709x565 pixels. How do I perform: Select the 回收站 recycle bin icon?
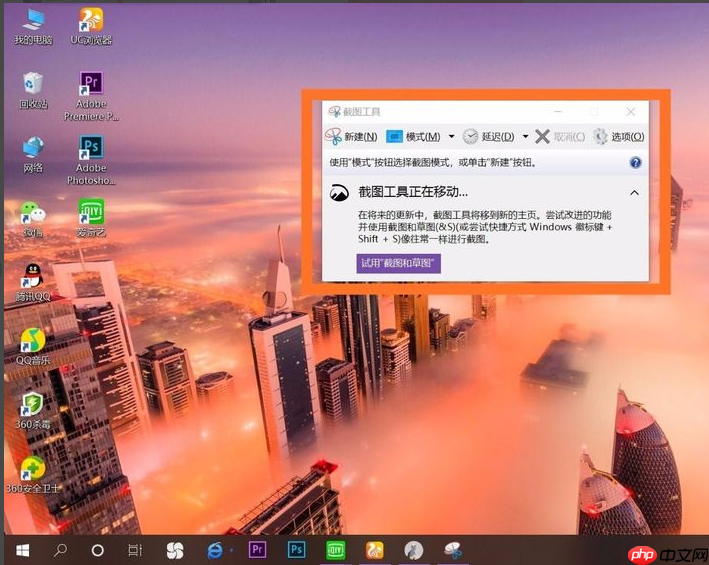33,90
